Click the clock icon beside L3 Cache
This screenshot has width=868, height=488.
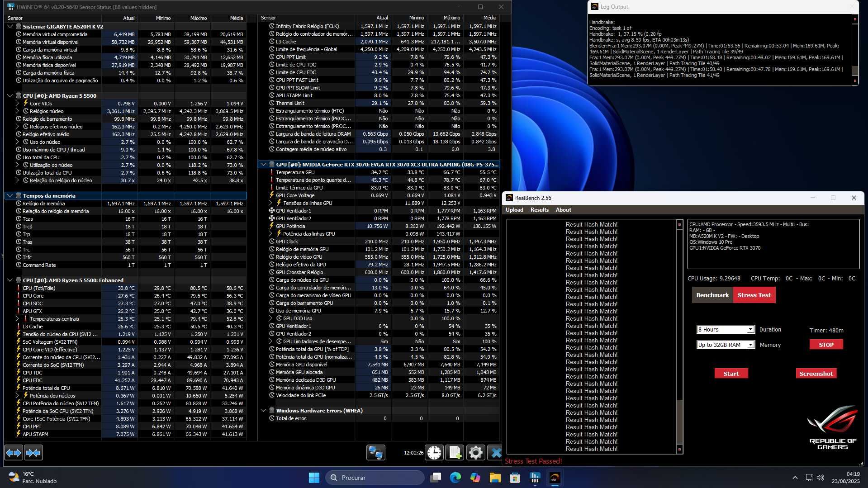tap(272, 42)
